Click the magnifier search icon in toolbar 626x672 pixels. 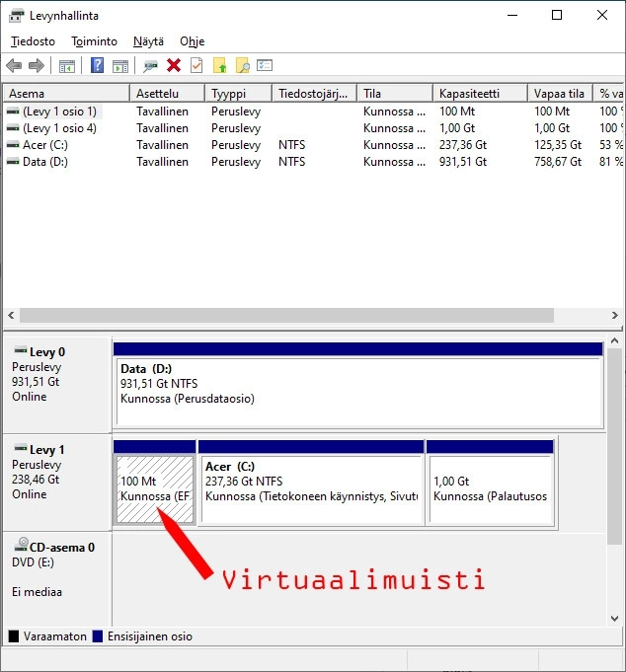242,66
